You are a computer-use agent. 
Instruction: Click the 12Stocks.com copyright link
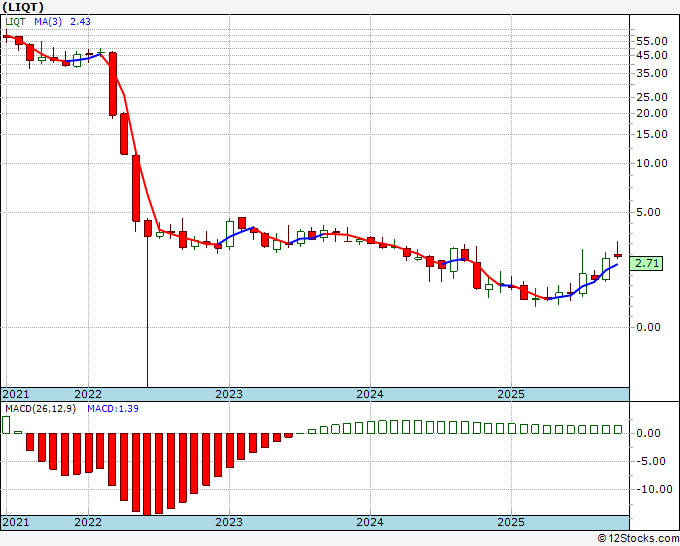(x=638, y=539)
